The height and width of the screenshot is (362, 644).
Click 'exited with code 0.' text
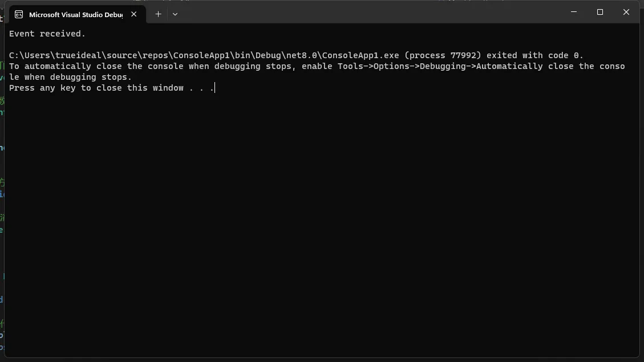535,55
